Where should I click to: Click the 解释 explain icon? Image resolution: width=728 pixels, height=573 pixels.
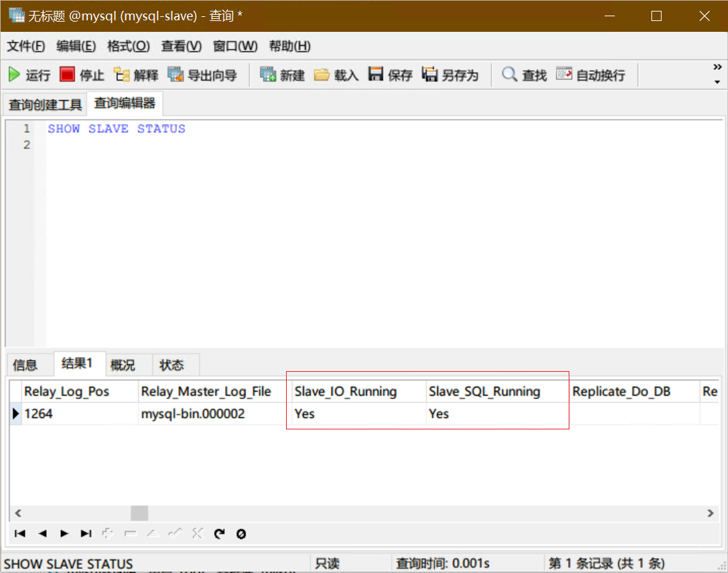point(135,75)
